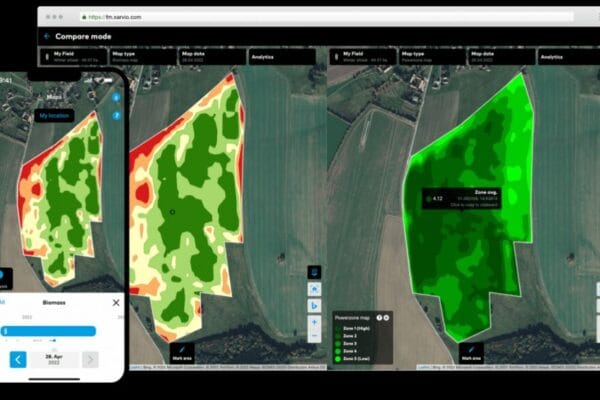This screenshot has height=400, width=600.
Task: Tap upper blue round icon on phone map
Action: [x=116, y=98]
